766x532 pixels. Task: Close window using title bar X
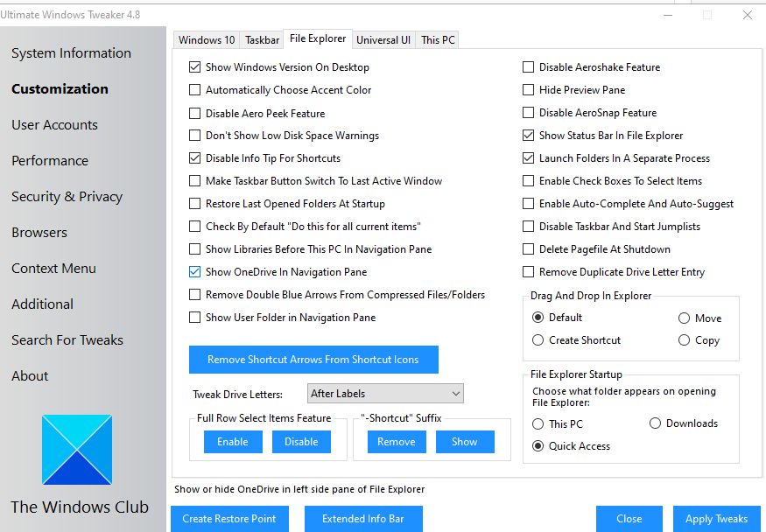(x=748, y=15)
